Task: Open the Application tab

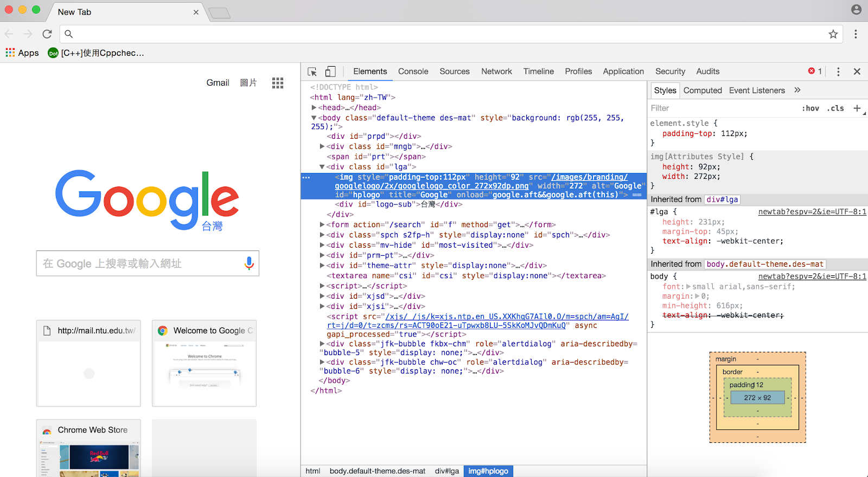Action: [x=623, y=72]
